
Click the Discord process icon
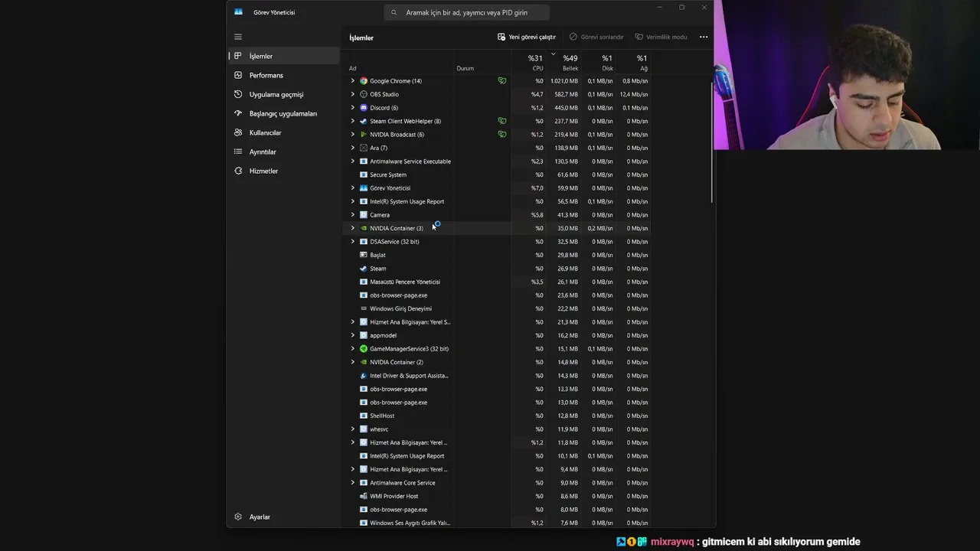pyautogui.click(x=364, y=108)
